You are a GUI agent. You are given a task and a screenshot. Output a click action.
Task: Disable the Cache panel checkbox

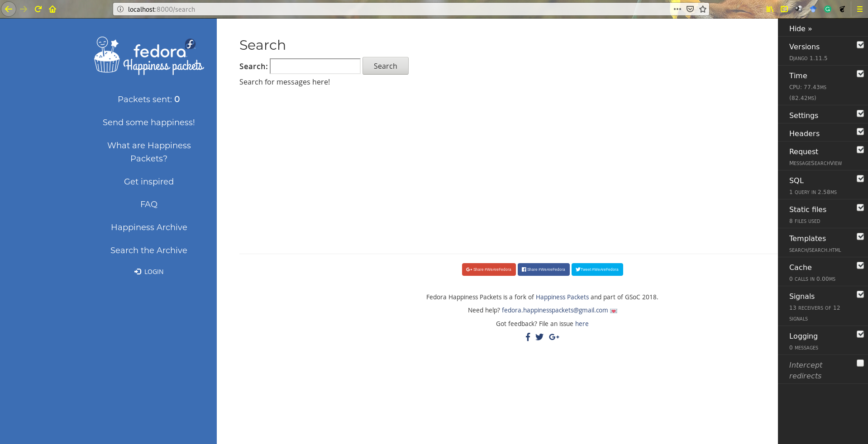click(860, 265)
